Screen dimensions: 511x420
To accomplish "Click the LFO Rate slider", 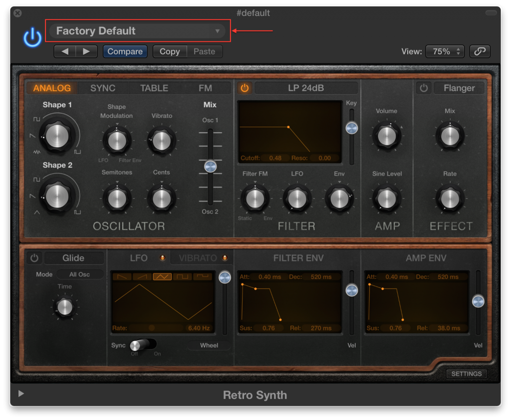I will point(157,328).
